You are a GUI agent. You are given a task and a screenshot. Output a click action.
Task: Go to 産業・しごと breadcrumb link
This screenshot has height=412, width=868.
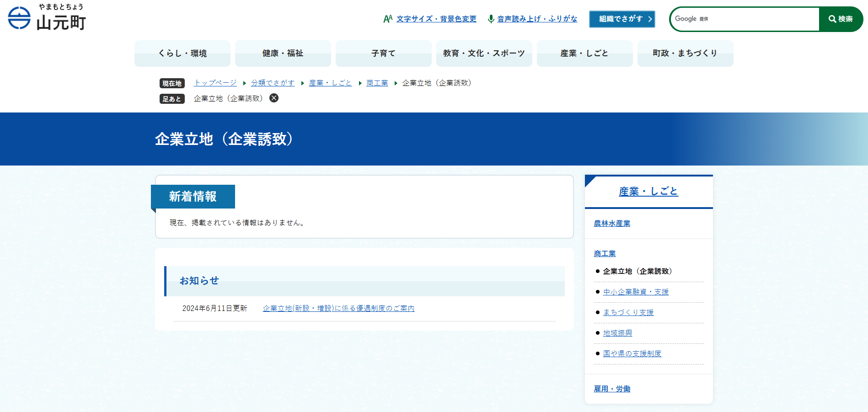pyautogui.click(x=330, y=83)
